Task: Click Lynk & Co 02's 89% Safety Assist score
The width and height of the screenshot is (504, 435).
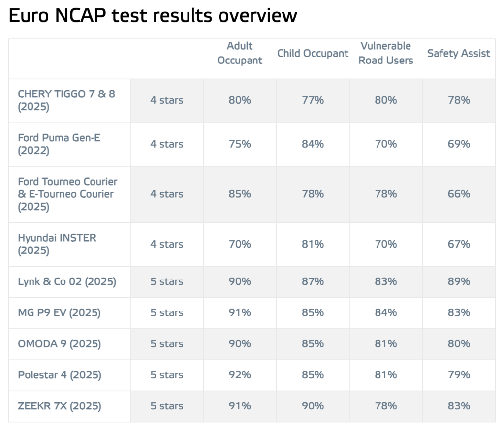Action: pyautogui.click(x=459, y=282)
